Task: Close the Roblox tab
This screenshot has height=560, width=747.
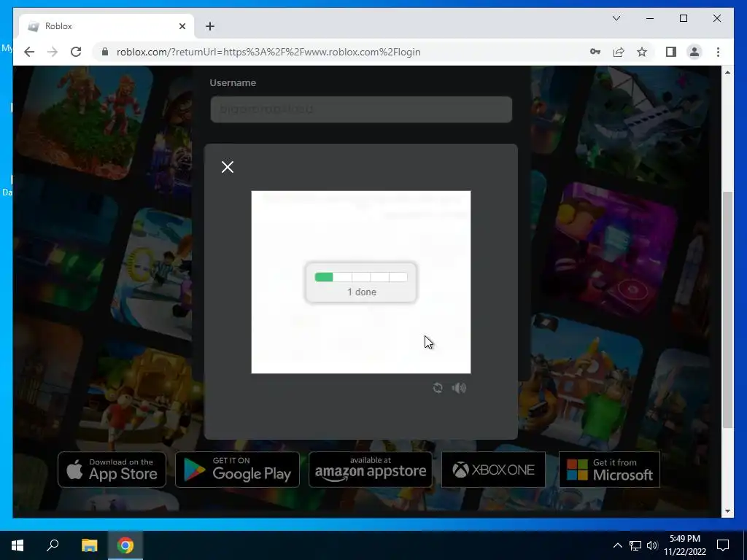Action: pyautogui.click(x=182, y=26)
